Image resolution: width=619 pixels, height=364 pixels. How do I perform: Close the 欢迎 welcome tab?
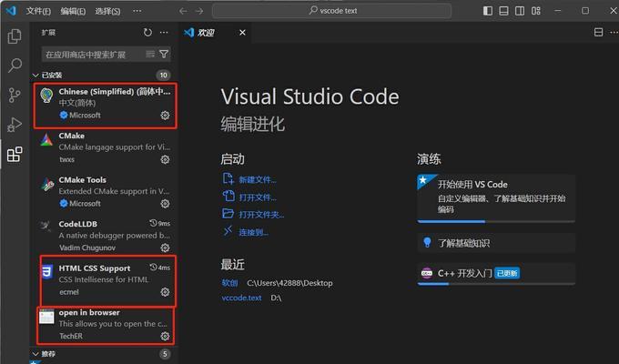pos(242,33)
